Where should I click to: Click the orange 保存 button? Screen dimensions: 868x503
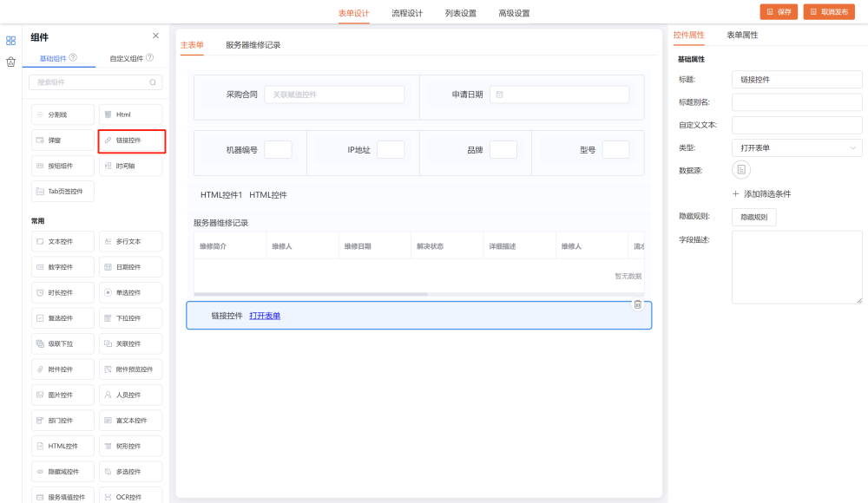779,12
